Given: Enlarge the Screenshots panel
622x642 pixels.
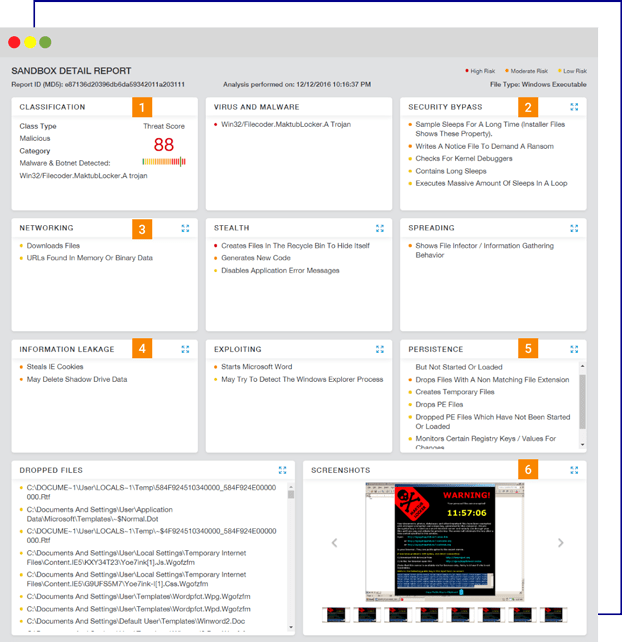Looking at the screenshot, I should 574,470.
